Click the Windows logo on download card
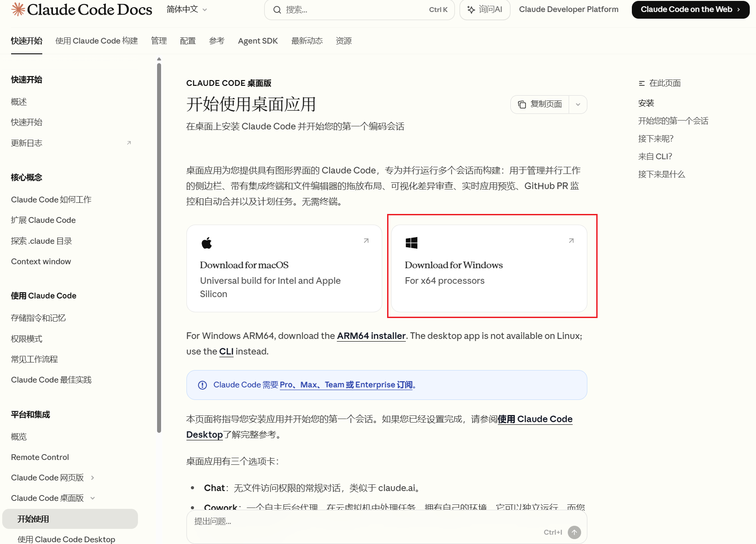 (411, 243)
